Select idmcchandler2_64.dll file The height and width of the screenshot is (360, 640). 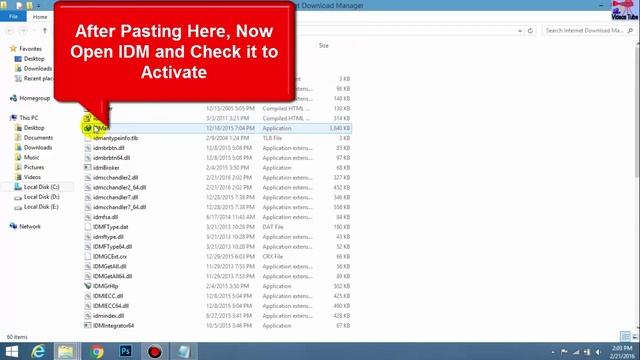(120, 187)
